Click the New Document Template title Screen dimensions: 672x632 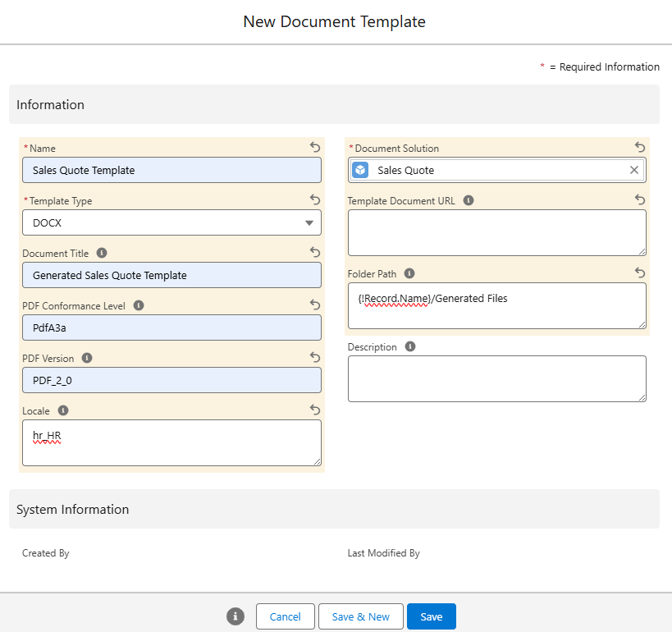[x=334, y=21]
